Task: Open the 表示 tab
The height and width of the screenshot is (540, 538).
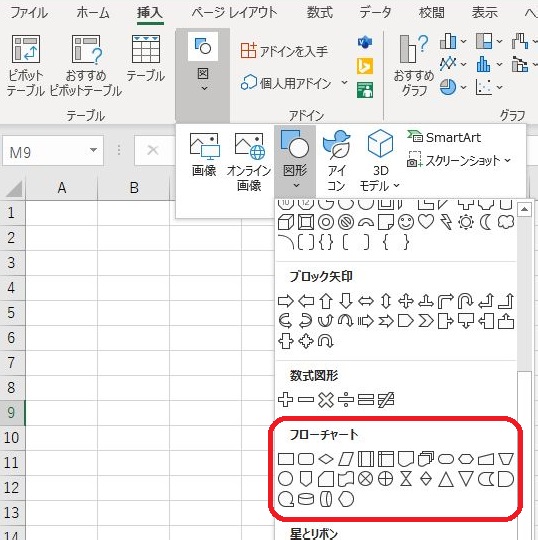Action: pyautogui.click(x=485, y=13)
